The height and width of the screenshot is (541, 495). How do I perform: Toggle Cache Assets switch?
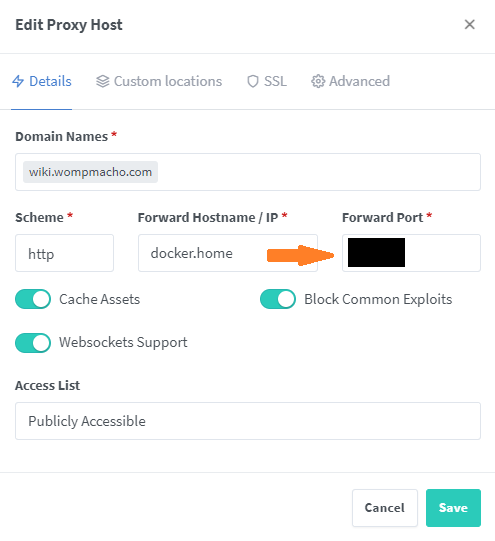33,299
